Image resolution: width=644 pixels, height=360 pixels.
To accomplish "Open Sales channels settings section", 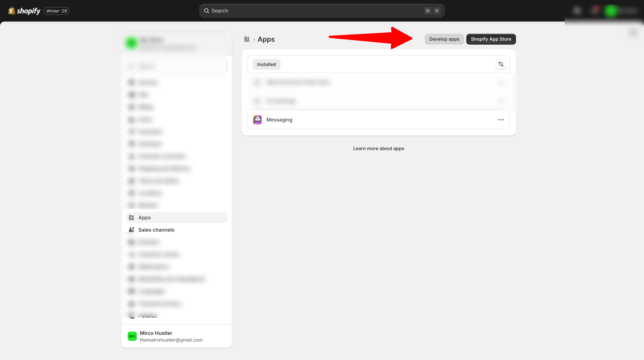I will pyautogui.click(x=156, y=230).
